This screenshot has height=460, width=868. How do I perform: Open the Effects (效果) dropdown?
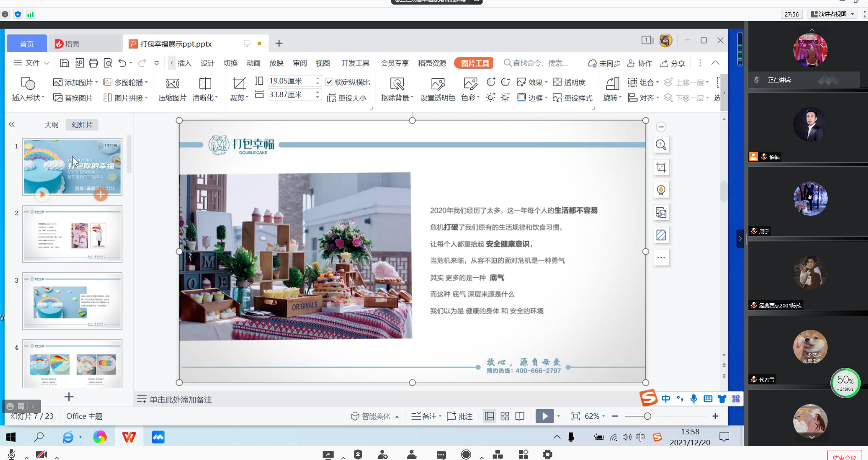tap(532, 82)
